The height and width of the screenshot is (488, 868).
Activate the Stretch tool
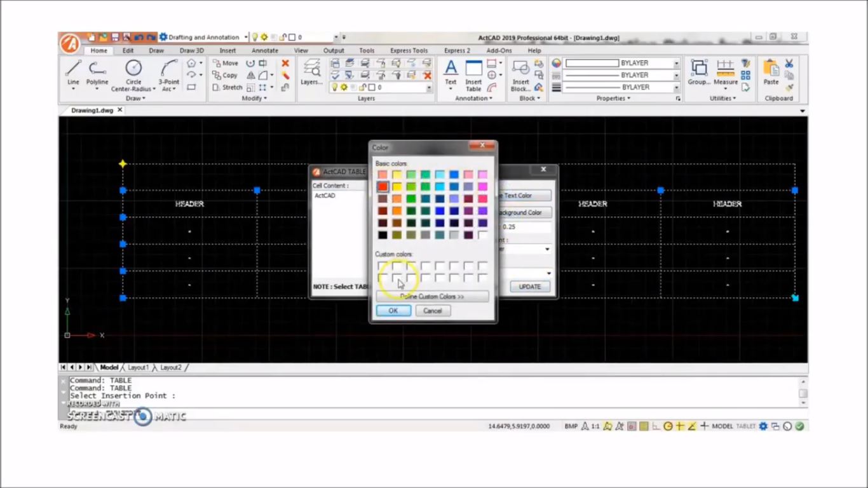pyautogui.click(x=227, y=87)
